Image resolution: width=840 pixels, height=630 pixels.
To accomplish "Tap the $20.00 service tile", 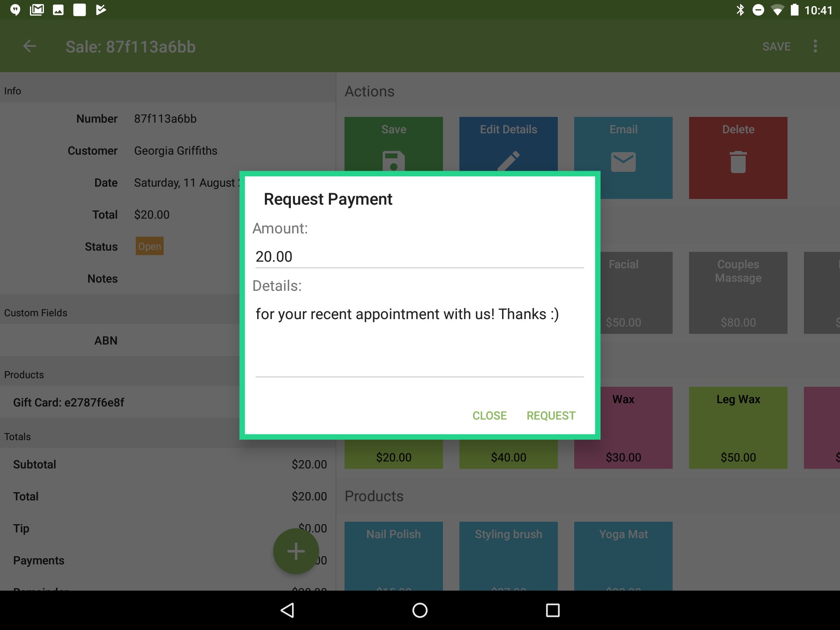I will pyautogui.click(x=393, y=454).
